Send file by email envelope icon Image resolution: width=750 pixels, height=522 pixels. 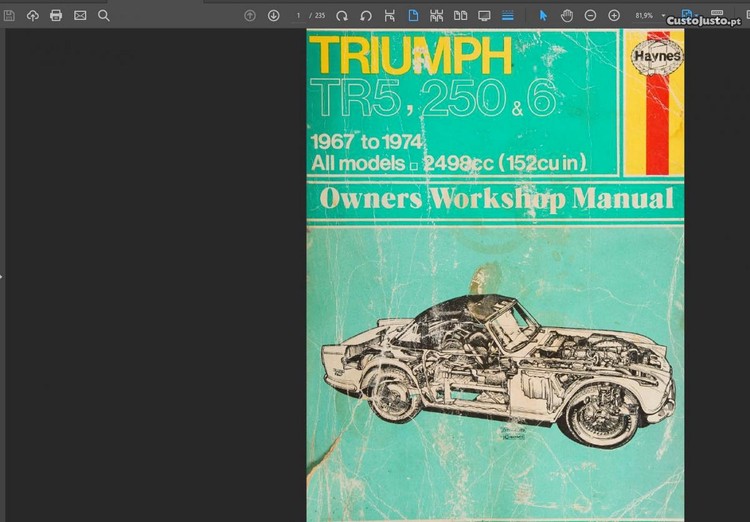(x=80, y=16)
